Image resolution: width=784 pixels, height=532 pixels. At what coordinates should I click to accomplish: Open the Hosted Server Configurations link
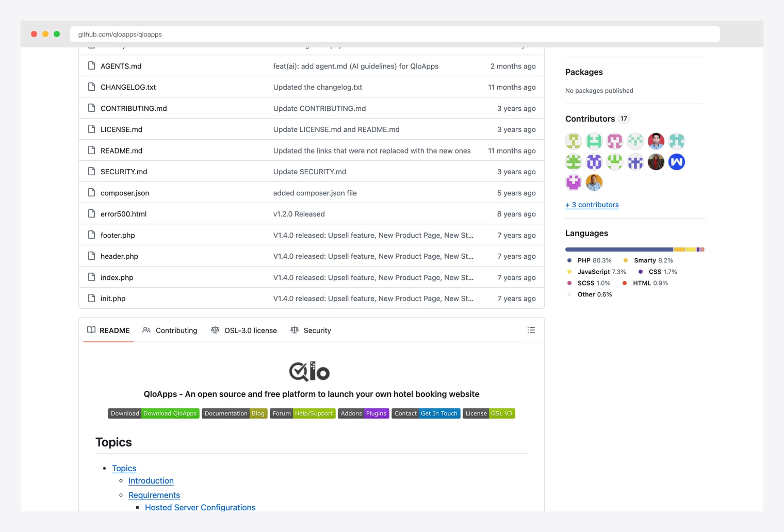[x=200, y=507]
